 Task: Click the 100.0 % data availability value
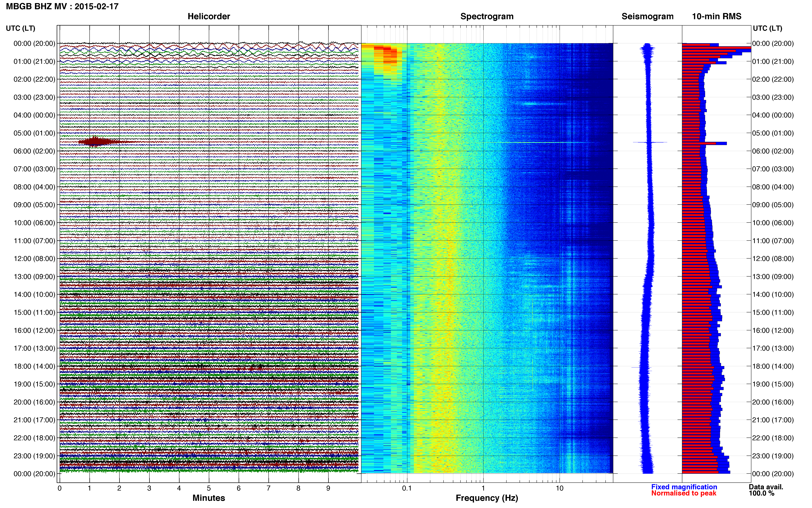pos(761,493)
